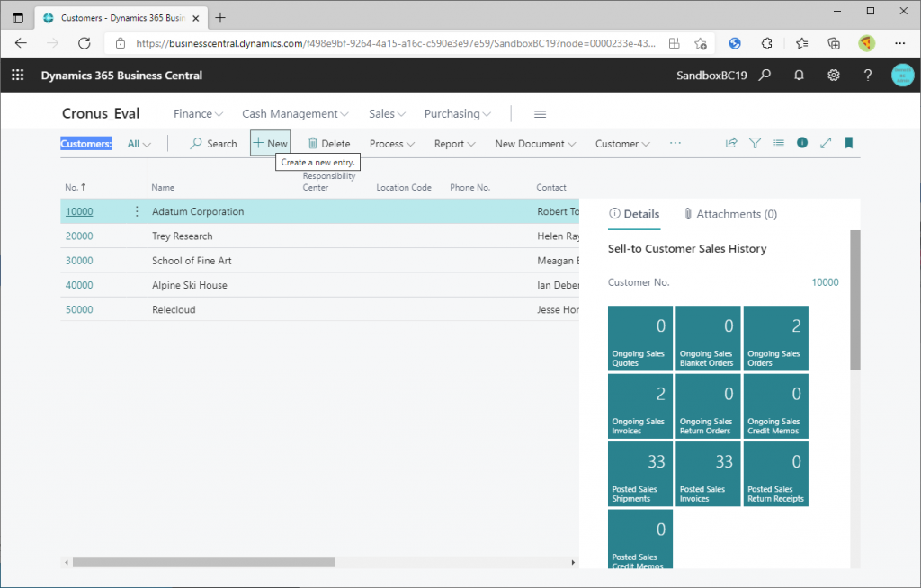Open the browser extensions puzzle icon
The width and height of the screenshot is (921, 588).
[766, 43]
